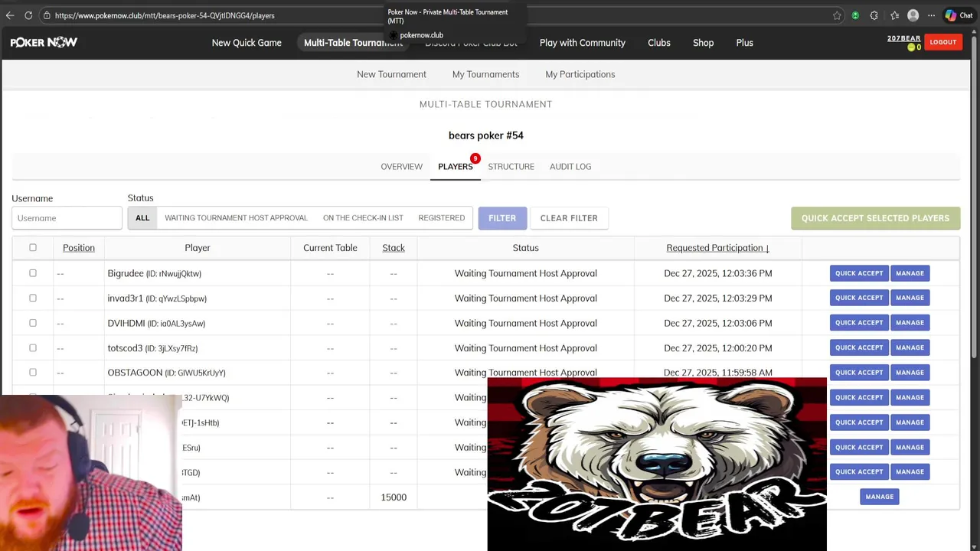
Task: Click the browser back arrow
Action: (x=9, y=15)
